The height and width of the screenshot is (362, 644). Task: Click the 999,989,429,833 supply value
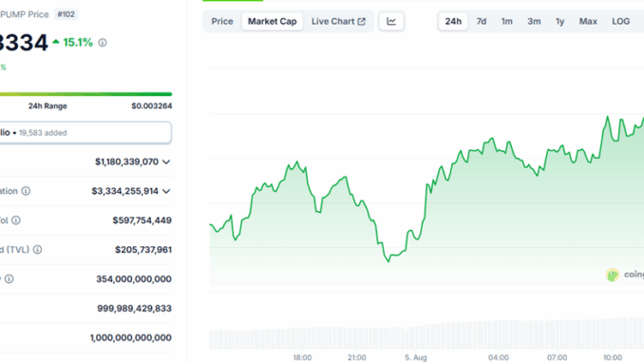click(134, 309)
